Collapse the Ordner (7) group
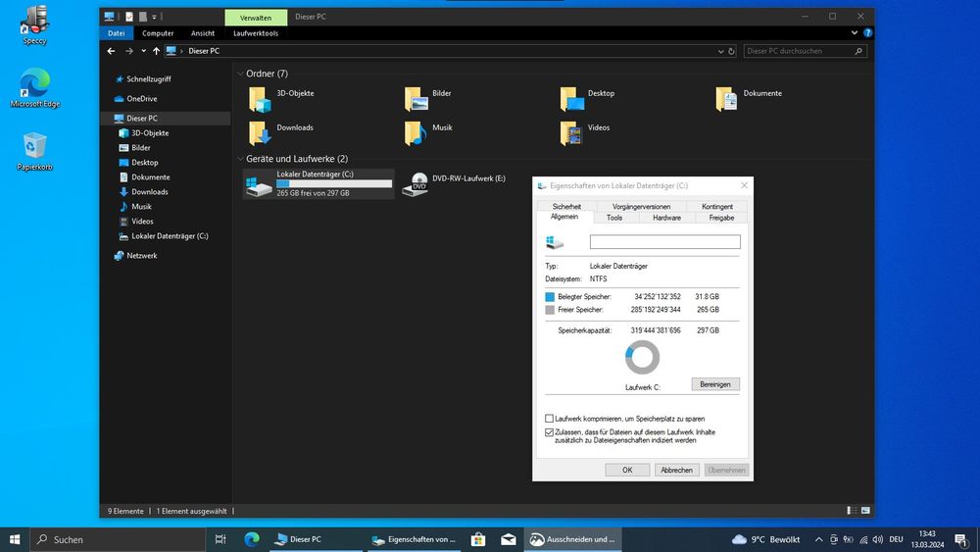This screenshot has width=980, height=552. pyautogui.click(x=240, y=74)
